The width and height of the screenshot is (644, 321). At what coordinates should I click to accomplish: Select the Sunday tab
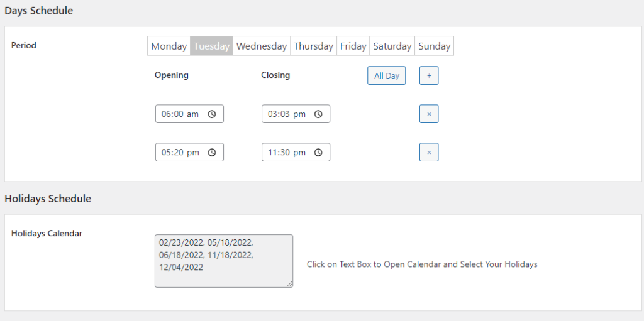435,46
